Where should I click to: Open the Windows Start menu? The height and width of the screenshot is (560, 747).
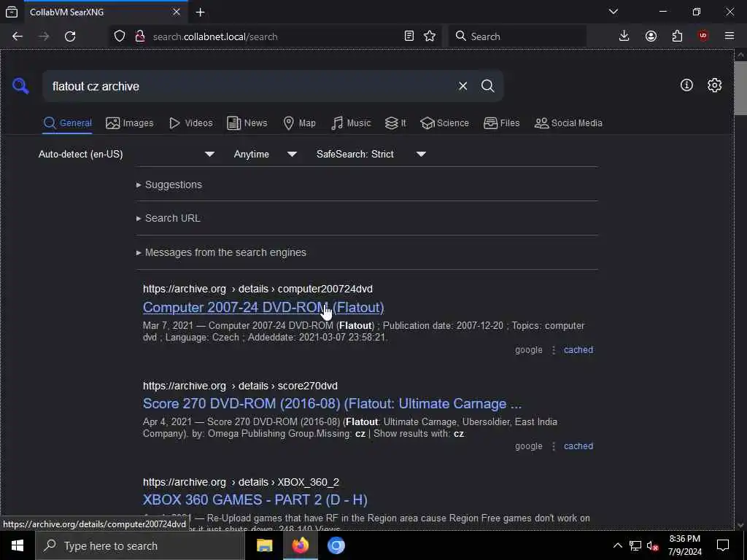pyautogui.click(x=18, y=545)
